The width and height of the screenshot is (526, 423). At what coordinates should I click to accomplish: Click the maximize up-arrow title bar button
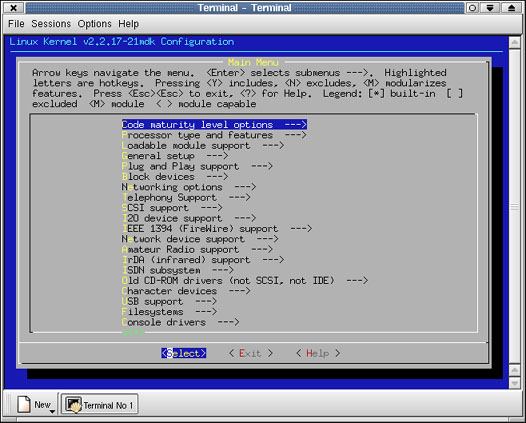click(512, 8)
